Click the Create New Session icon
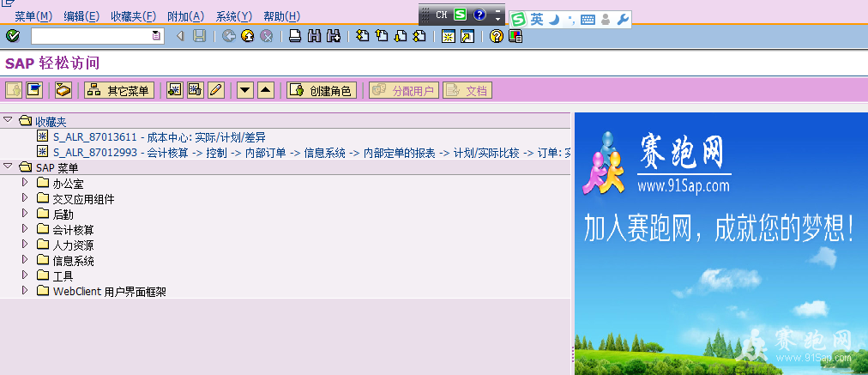Screen dimensions: 868x375 [449, 37]
